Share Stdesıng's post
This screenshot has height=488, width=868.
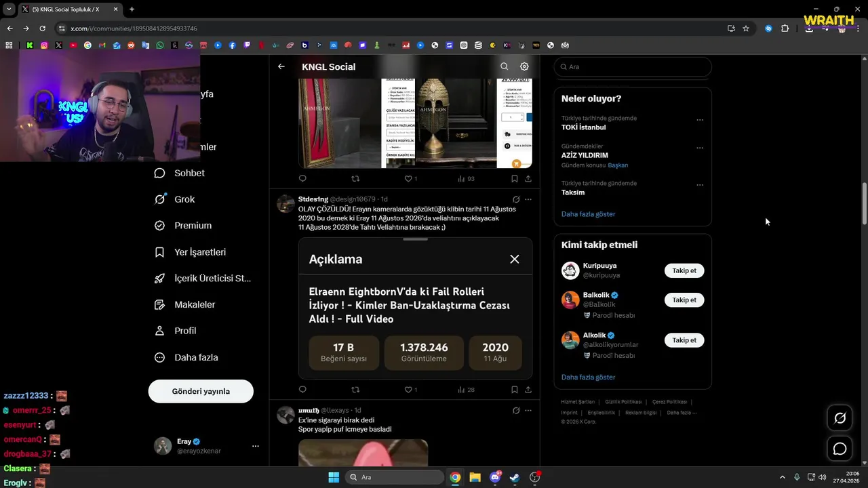click(x=528, y=390)
